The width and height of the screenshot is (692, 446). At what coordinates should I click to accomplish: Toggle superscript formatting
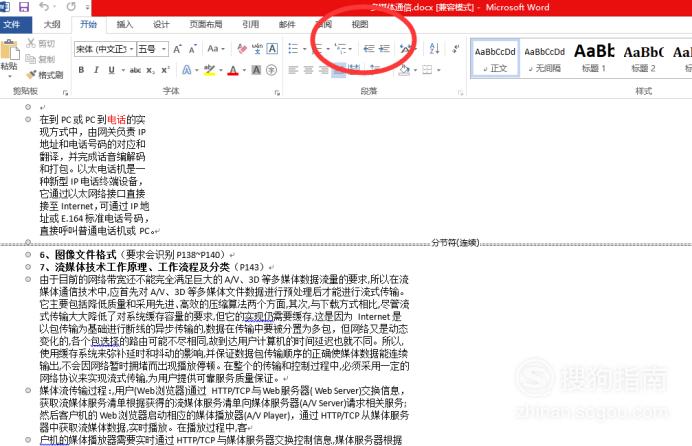165,70
